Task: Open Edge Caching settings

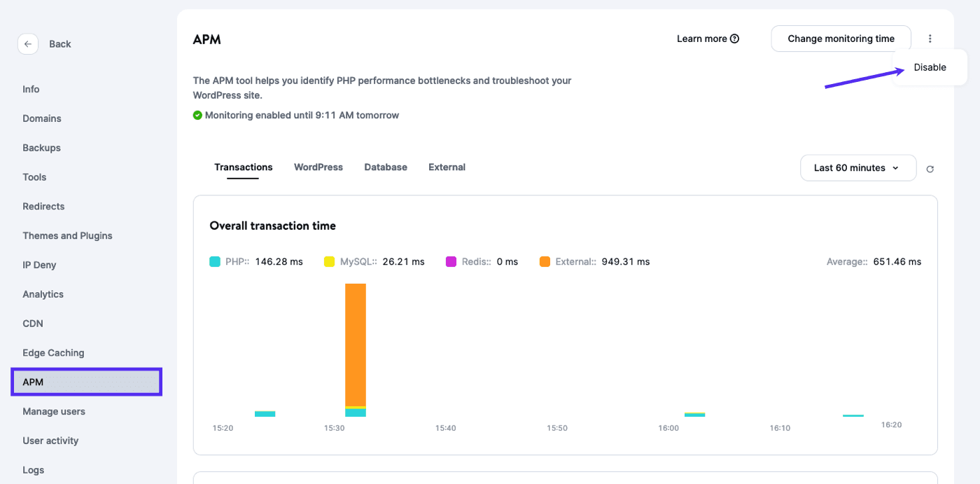Action: click(x=53, y=352)
